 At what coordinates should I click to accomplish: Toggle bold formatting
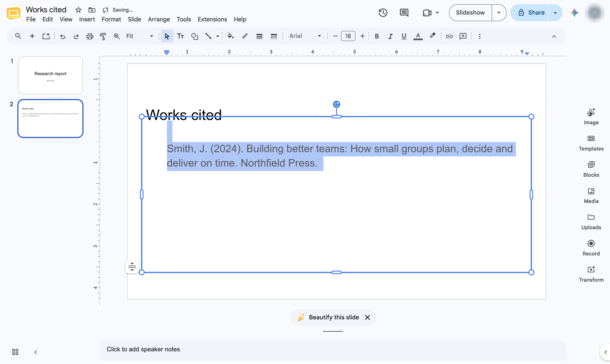(x=377, y=36)
